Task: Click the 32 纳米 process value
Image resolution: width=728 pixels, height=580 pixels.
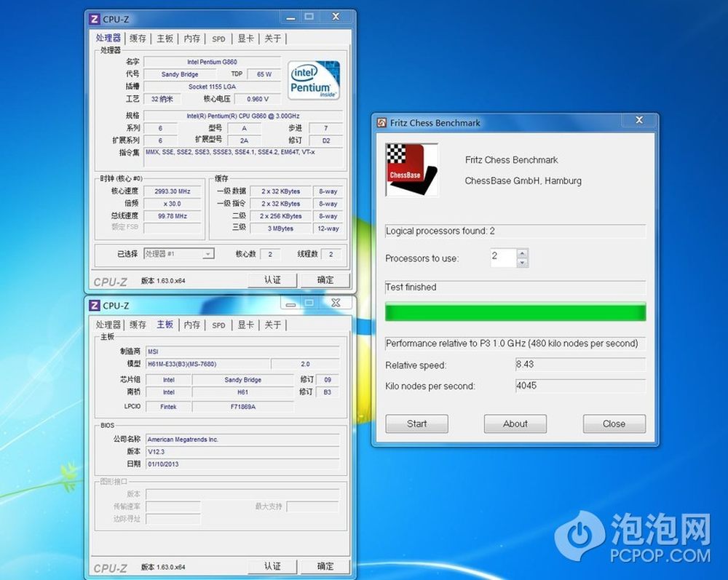Action: point(162,99)
